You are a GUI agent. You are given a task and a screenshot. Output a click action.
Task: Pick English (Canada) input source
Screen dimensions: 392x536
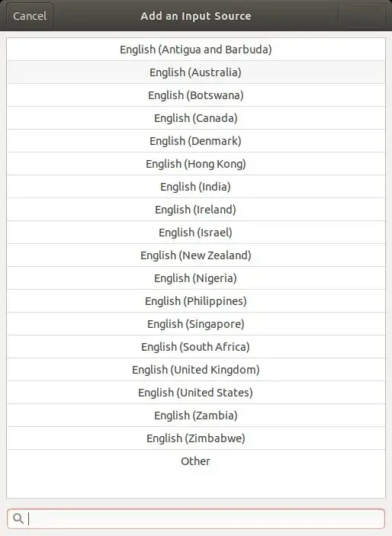coord(196,118)
